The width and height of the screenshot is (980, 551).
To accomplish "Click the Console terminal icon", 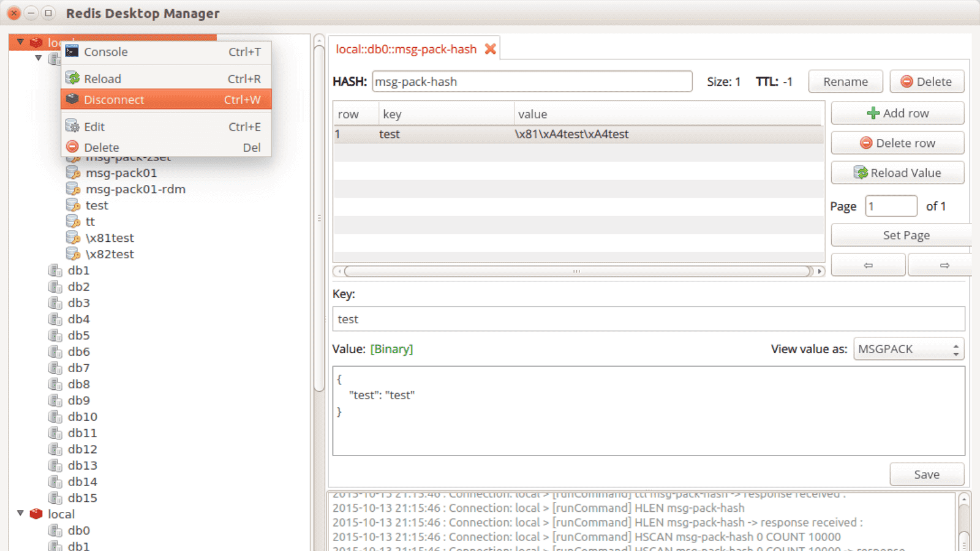I will tap(72, 51).
